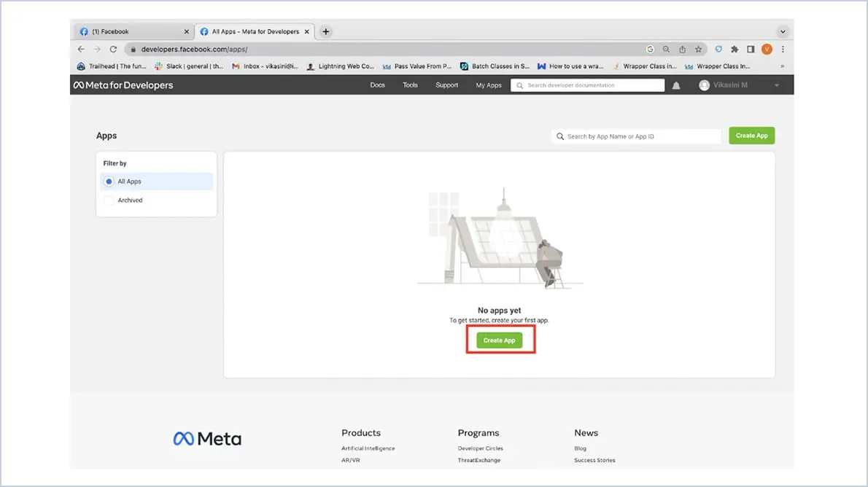Open the Tools menu item
Viewport: 868px width, 487px height.
(410, 85)
